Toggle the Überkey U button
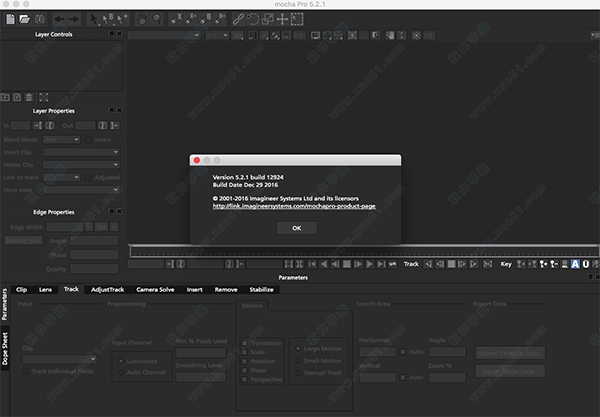This screenshot has height=417, width=600. click(586, 264)
